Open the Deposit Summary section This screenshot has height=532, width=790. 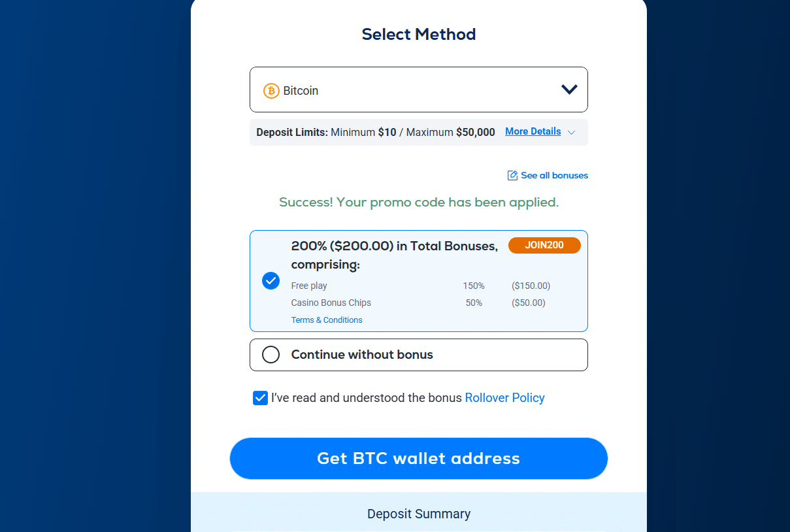(x=418, y=514)
